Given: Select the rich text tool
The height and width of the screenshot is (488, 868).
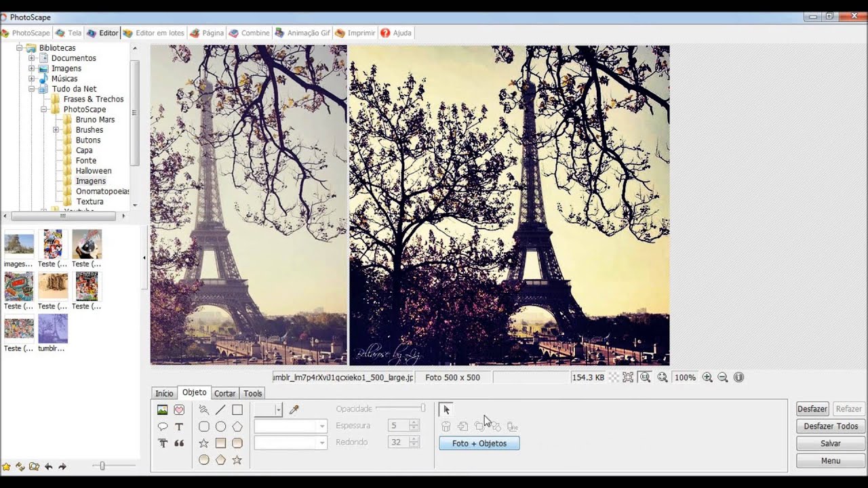Looking at the screenshot, I should pyautogui.click(x=162, y=443).
